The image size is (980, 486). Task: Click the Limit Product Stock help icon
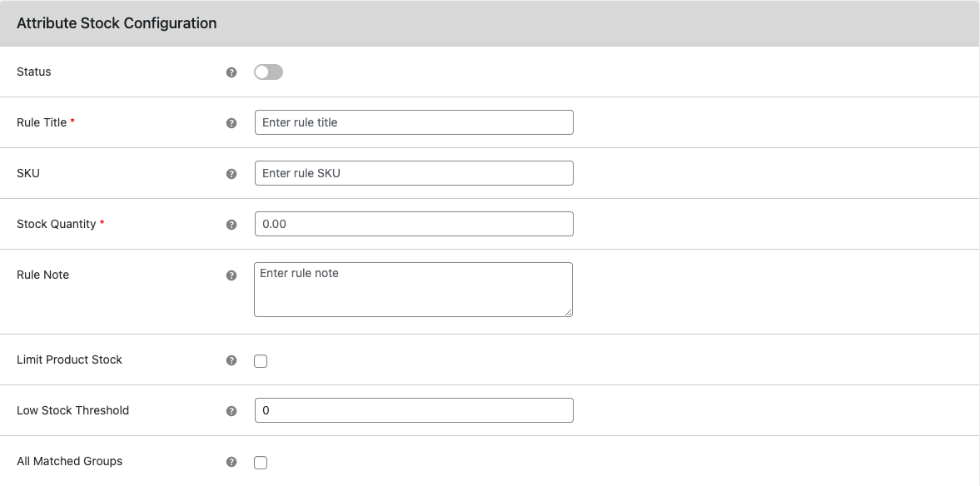click(x=231, y=360)
